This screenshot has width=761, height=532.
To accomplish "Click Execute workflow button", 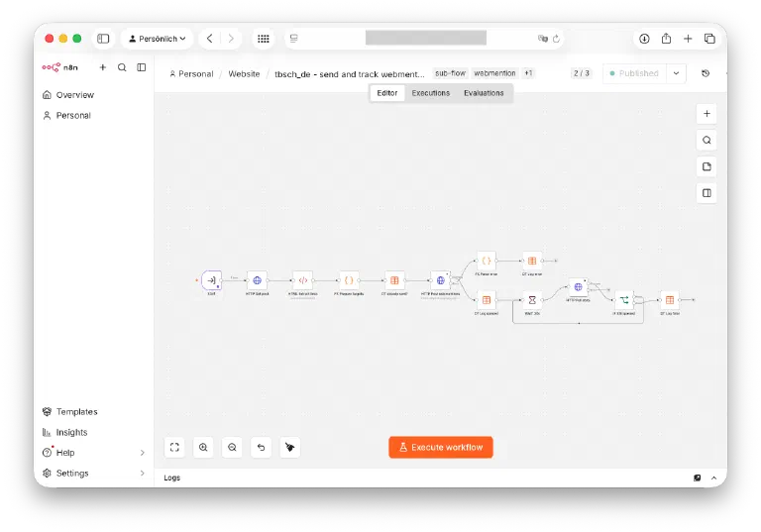I will [441, 447].
